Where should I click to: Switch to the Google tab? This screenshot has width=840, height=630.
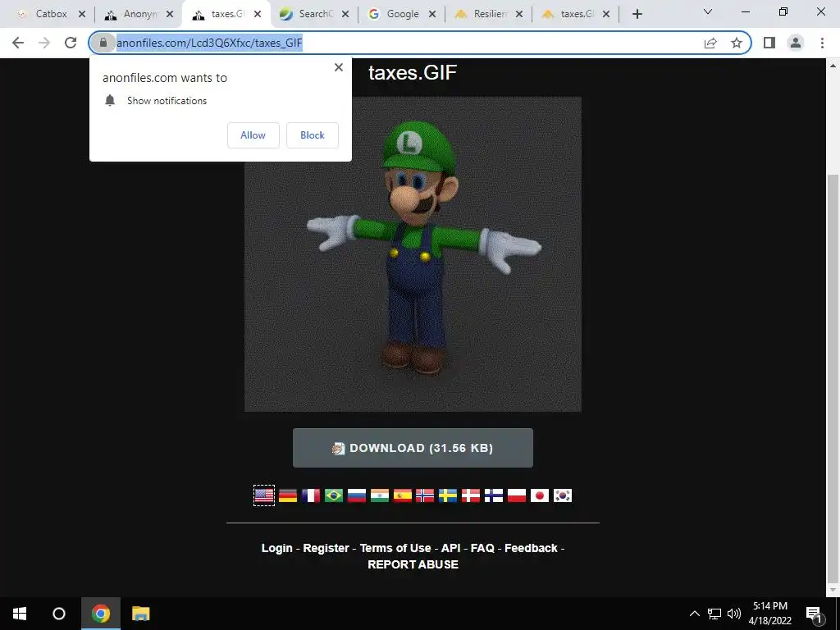click(x=403, y=14)
